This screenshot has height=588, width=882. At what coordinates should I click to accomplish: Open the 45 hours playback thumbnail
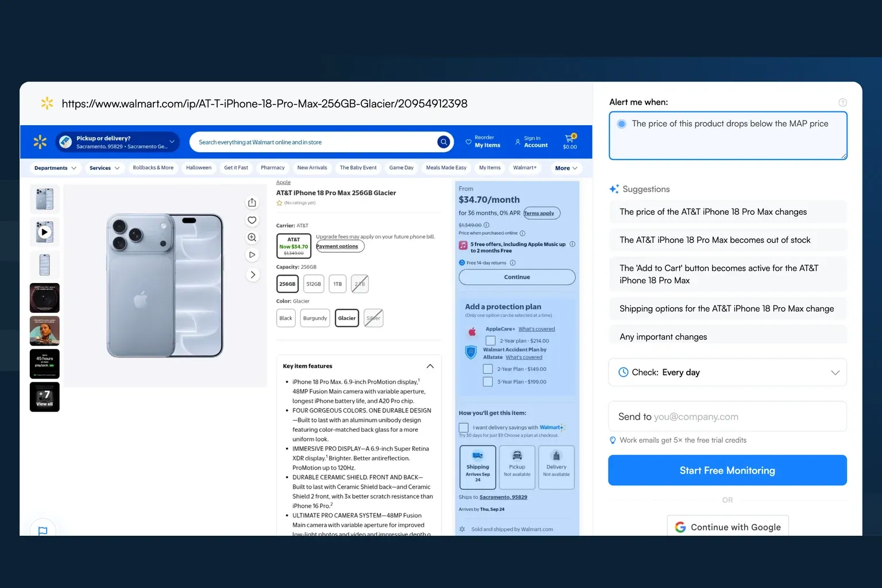45,364
